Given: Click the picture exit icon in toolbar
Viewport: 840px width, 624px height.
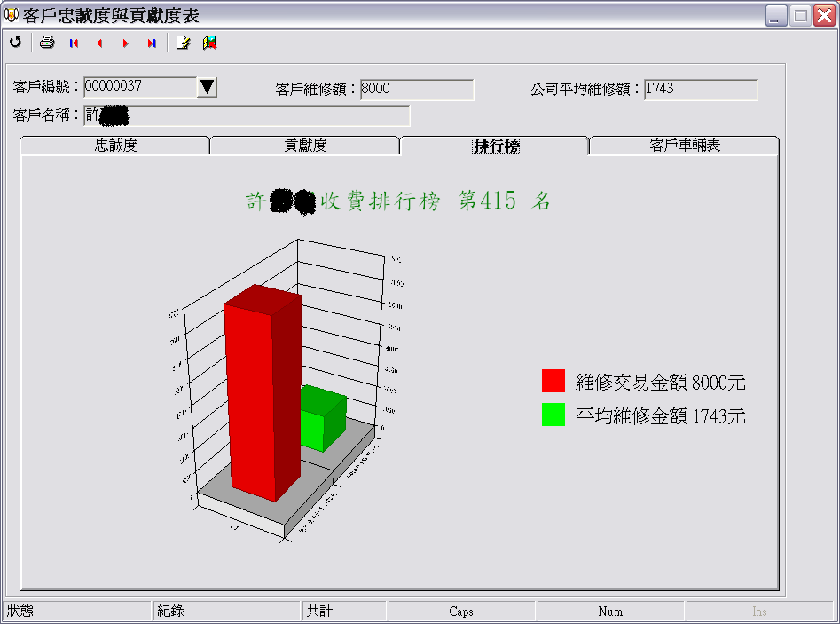Looking at the screenshot, I should [209, 43].
